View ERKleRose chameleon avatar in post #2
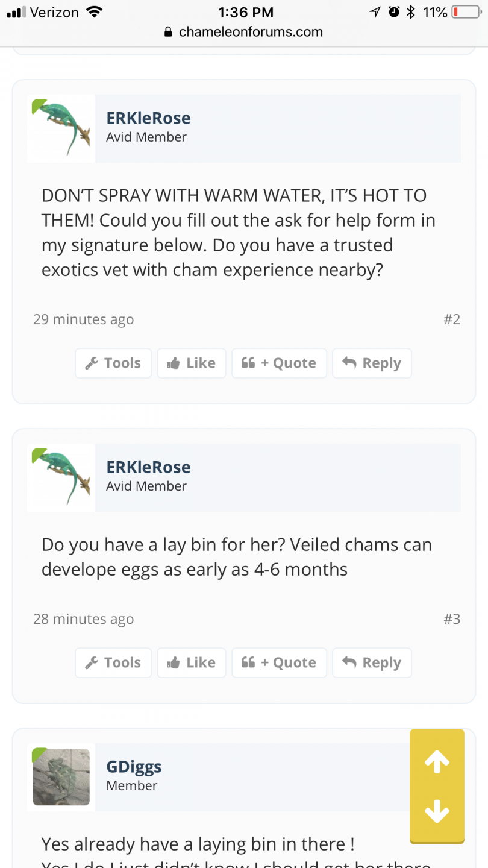This screenshot has width=488, height=868. (x=61, y=128)
